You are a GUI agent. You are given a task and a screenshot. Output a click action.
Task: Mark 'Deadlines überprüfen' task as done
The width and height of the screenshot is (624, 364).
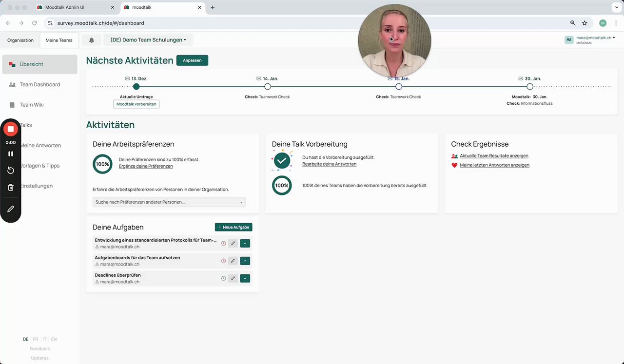pos(245,278)
